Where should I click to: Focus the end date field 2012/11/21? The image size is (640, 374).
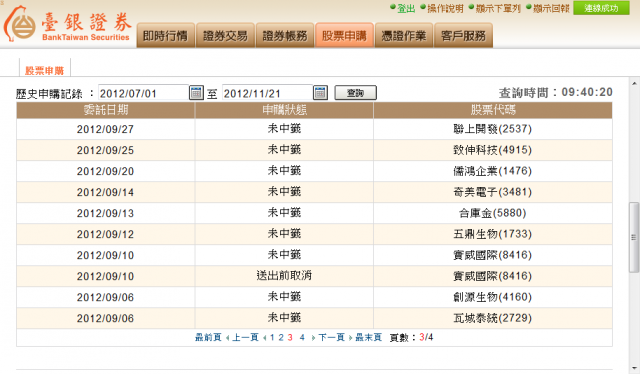click(267, 93)
